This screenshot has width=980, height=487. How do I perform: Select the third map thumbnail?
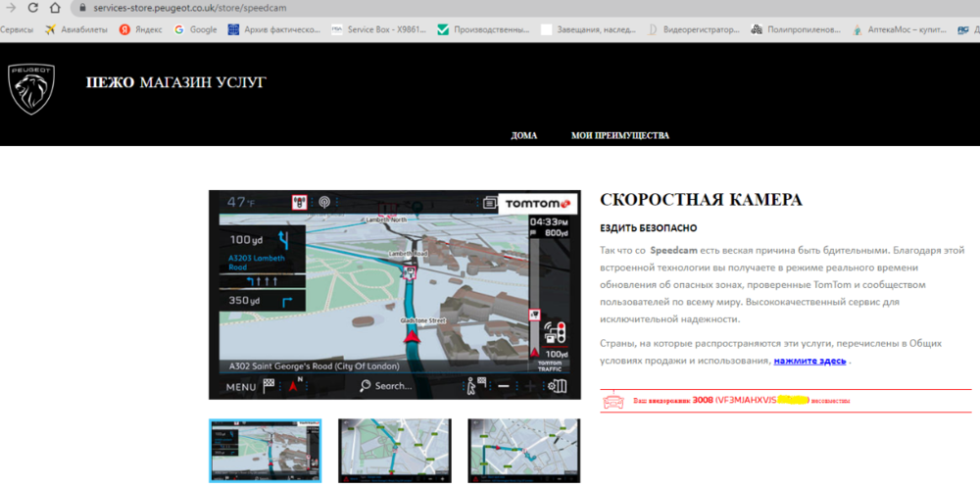click(523, 450)
